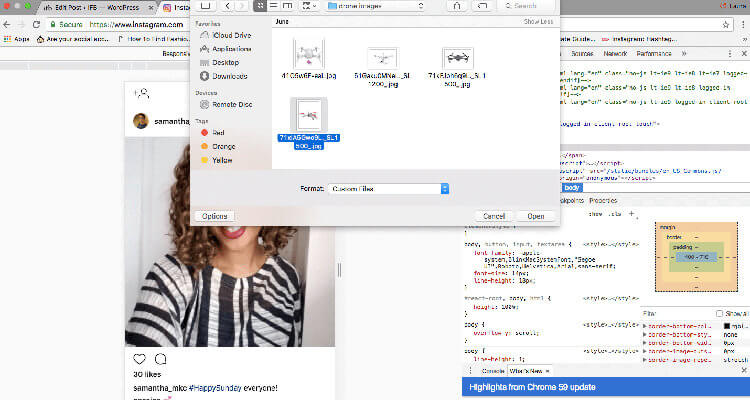Switch file dialog to icon view
The height and width of the screenshot is (400, 750).
click(x=261, y=6)
